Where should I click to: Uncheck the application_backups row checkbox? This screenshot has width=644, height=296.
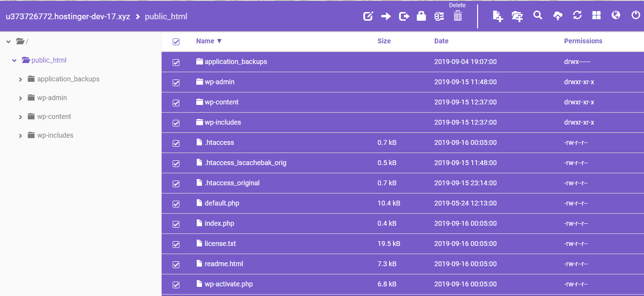176,63
